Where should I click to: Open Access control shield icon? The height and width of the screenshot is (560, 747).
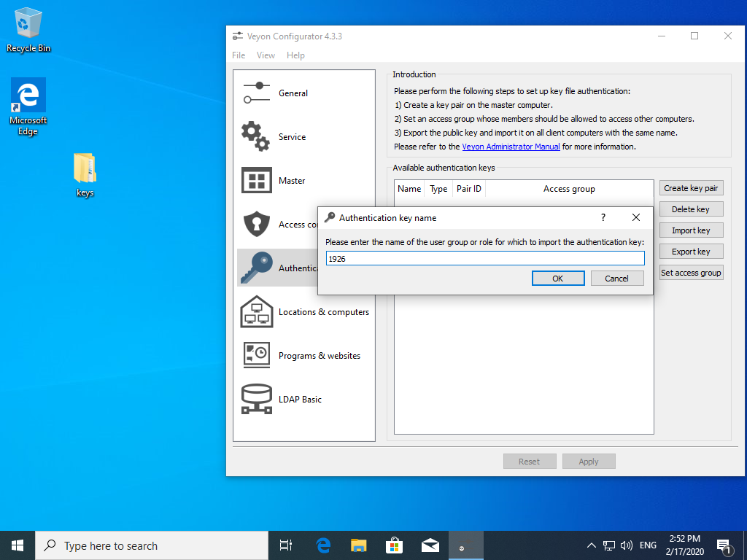256,224
